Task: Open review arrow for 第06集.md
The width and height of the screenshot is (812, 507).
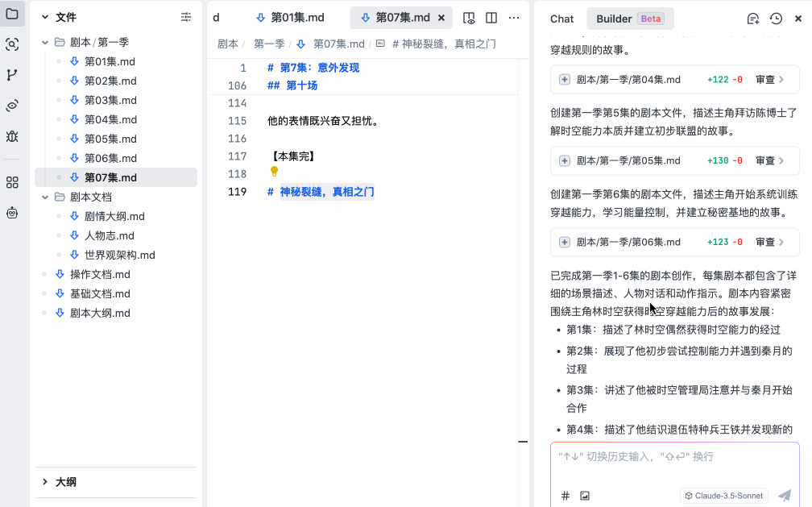Action: [x=781, y=242]
